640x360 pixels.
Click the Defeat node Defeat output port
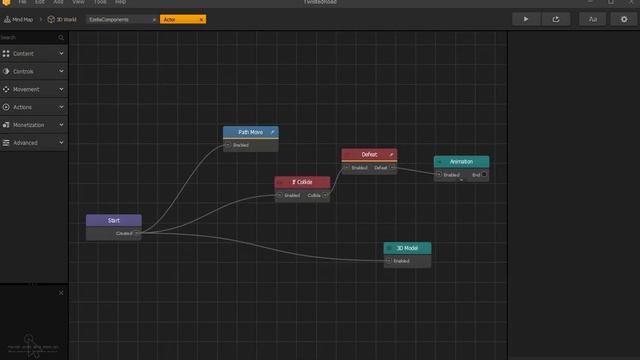tap(392, 167)
